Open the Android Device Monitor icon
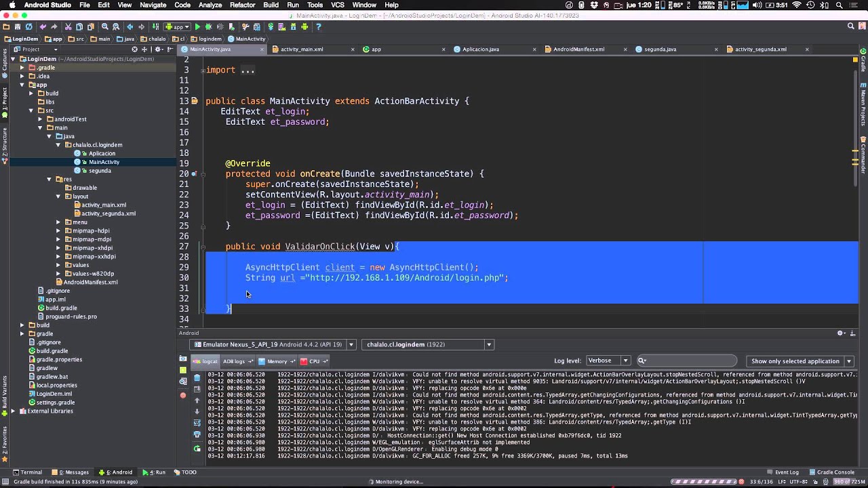Image resolution: width=868 pixels, height=488 pixels. click(x=304, y=27)
